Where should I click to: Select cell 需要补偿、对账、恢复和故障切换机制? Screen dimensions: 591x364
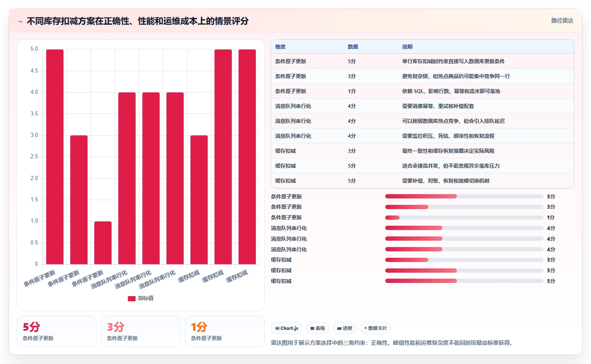tap(446, 181)
